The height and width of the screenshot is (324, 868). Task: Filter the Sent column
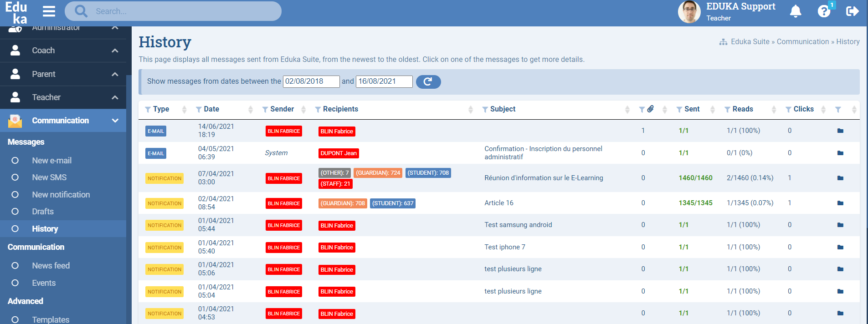[679, 110]
